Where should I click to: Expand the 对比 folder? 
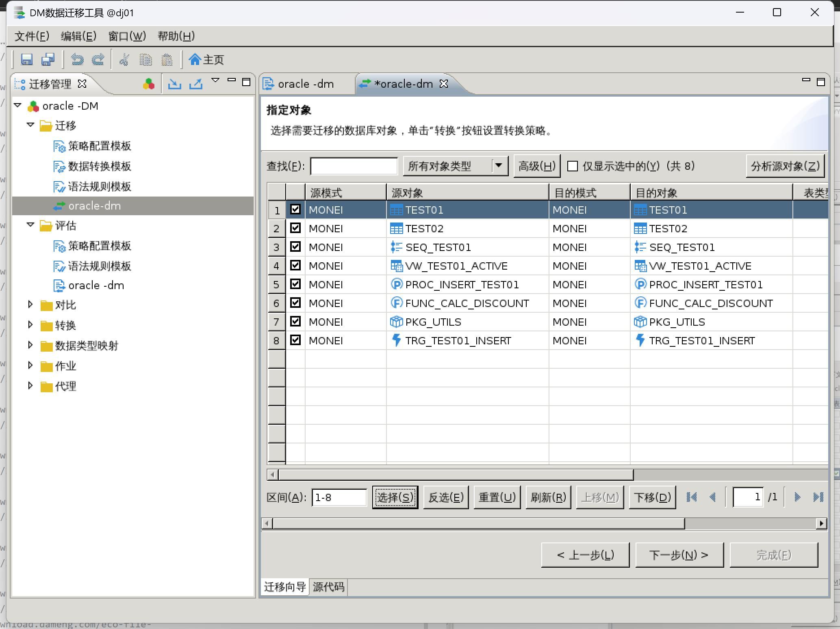(x=30, y=305)
